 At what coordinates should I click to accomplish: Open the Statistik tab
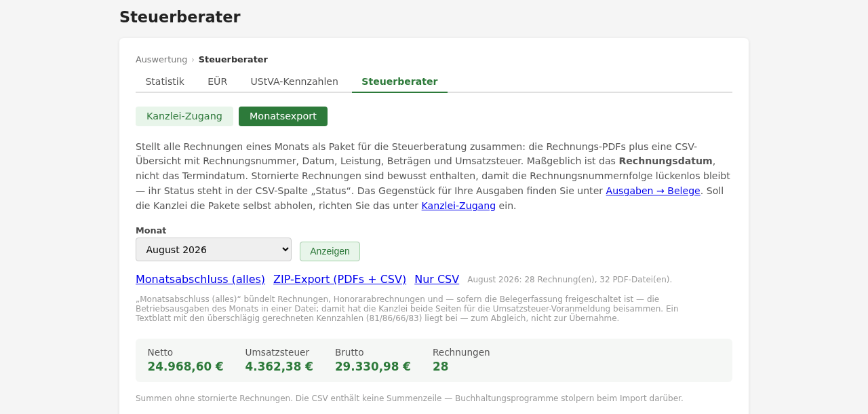(165, 81)
